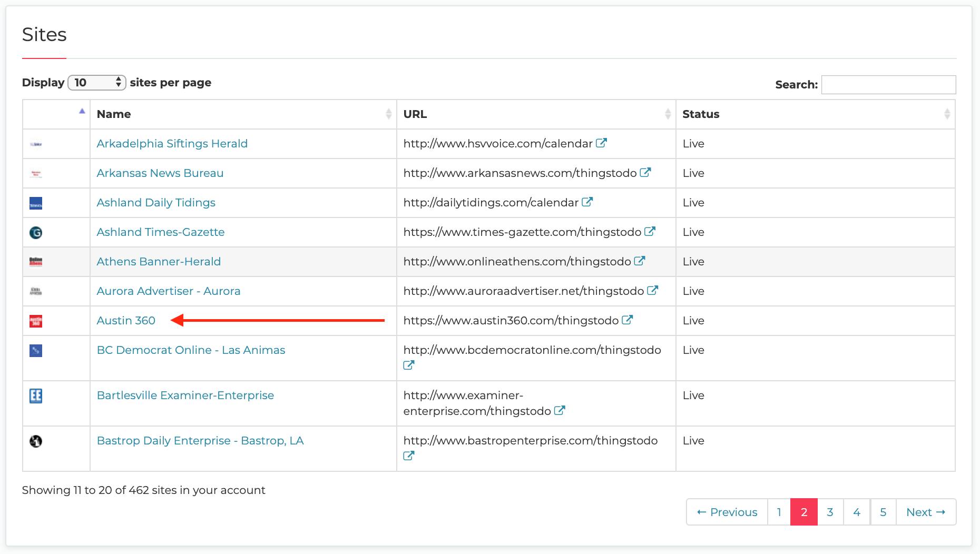Select current page 2 button

point(804,512)
